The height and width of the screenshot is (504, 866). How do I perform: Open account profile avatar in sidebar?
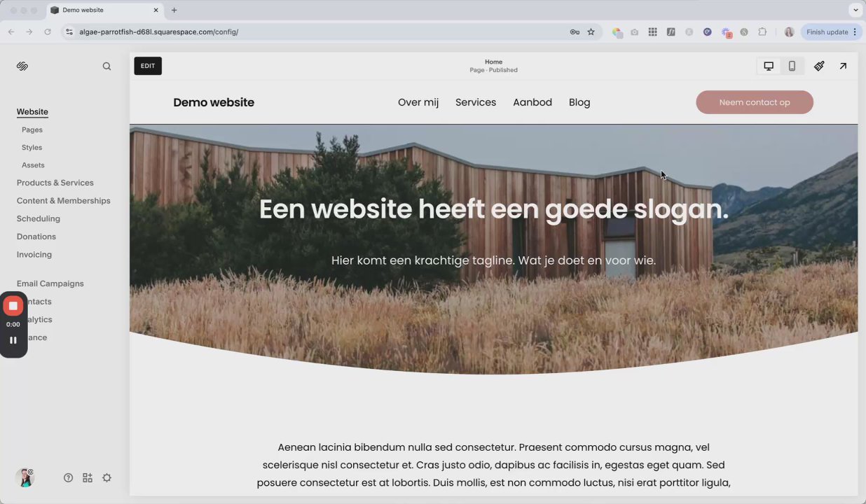click(25, 477)
